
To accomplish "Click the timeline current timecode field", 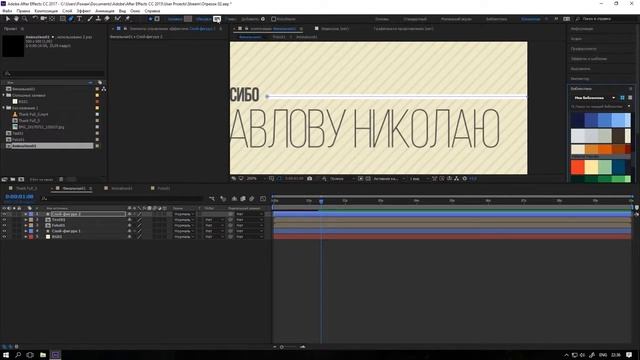I will [19, 197].
